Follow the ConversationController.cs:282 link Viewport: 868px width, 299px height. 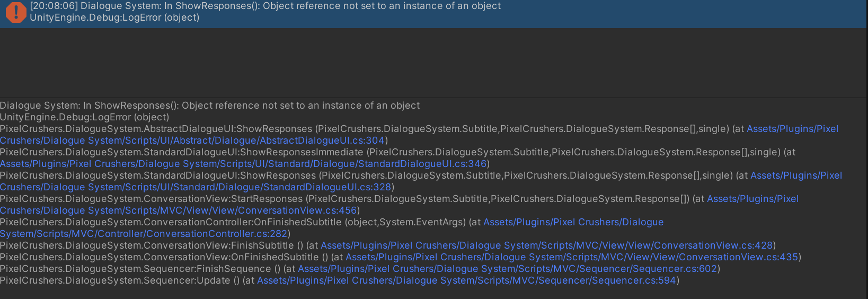144,234
